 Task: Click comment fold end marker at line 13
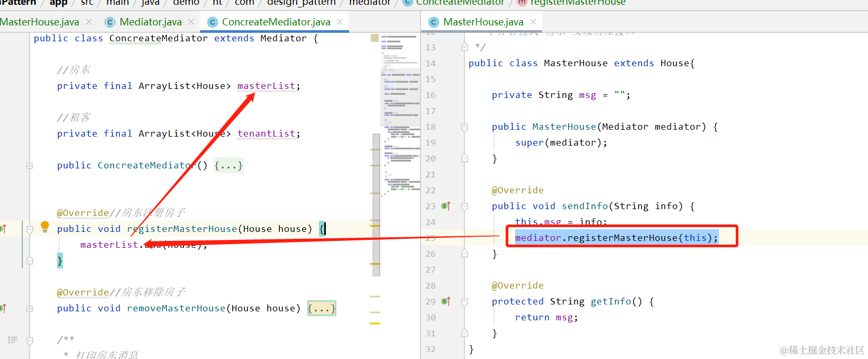(x=464, y=47)
